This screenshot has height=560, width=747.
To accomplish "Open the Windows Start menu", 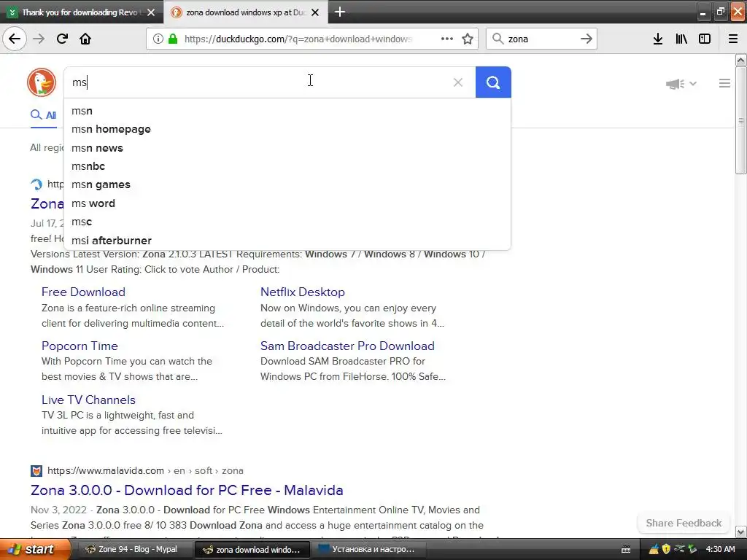I will tap(35, 550).
